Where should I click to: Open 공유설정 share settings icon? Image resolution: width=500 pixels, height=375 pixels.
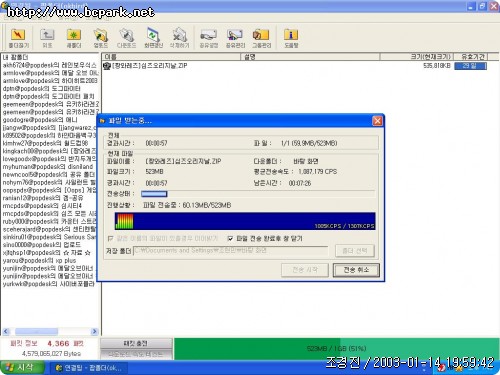[x=209, y=38]
